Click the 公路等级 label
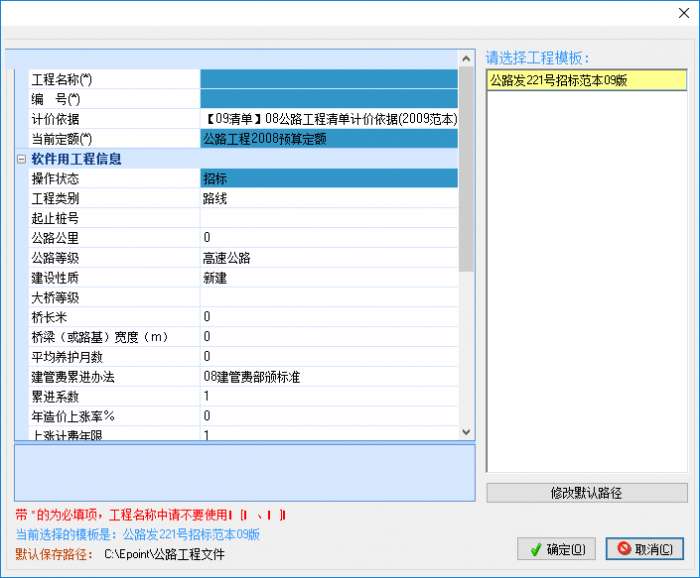Viewport: 700px width, 578px height. point(55,258)
